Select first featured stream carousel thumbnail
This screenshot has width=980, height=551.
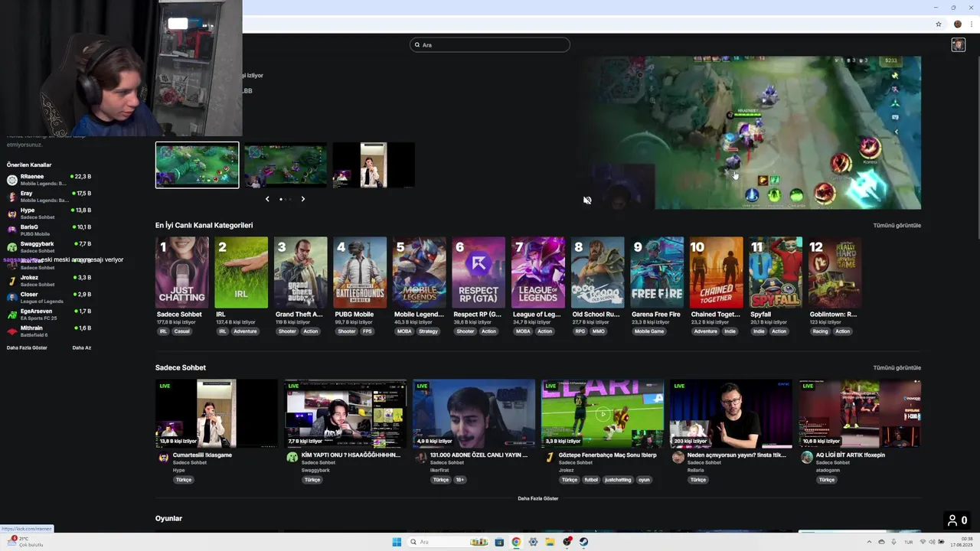pos(197,165)
